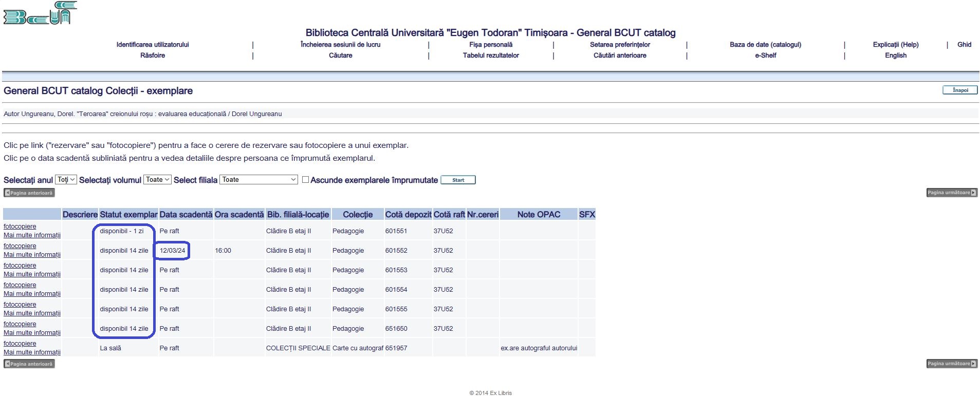Open the e-Shelf menu item
The width and height of the screenshot is (980, 396).
765,55
